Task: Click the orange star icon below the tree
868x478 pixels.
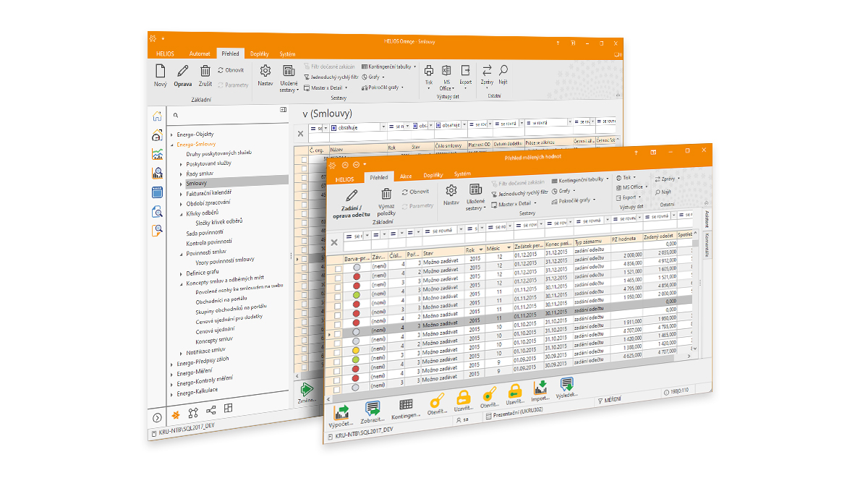Action: [x=175, y=414]
